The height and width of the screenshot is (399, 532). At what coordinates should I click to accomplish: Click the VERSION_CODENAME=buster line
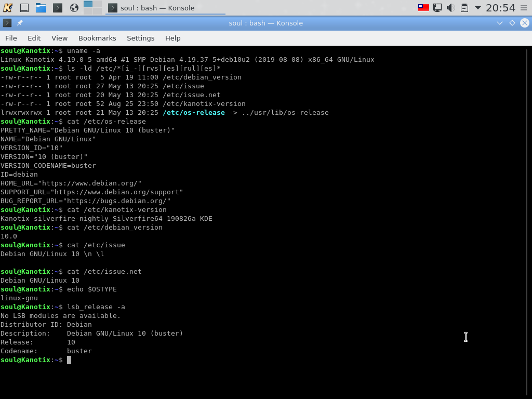(x=48, y=166)
